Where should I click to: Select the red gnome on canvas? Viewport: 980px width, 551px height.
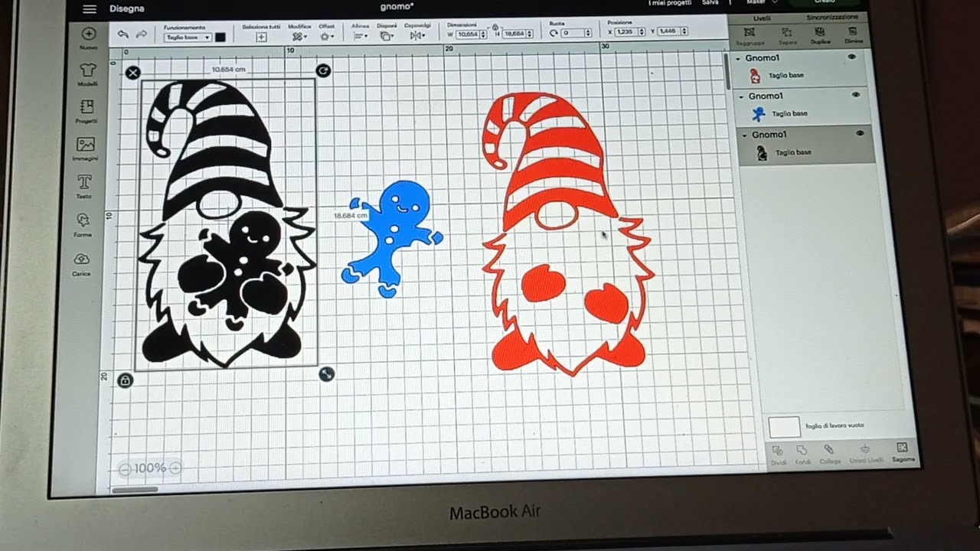point(567,234)
